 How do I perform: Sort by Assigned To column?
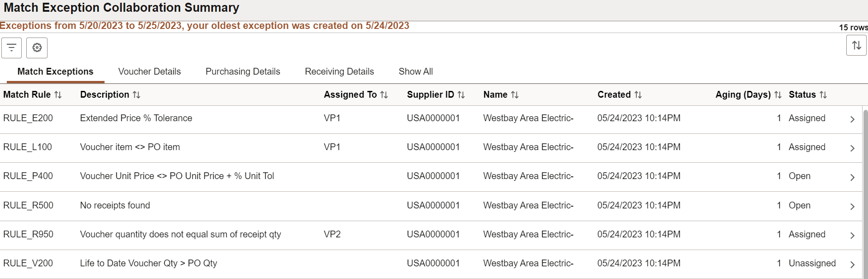click(384, 95)
